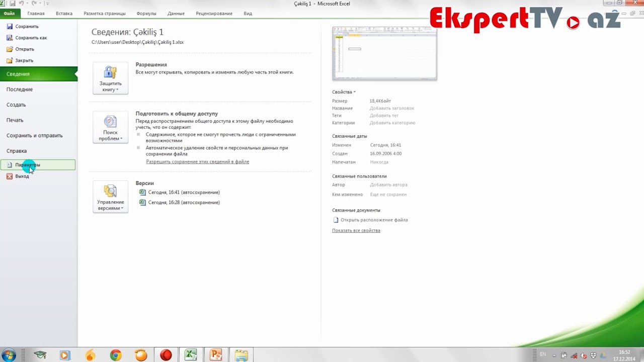
Task: Click the Undo arrow in the title bar
Action: 22,4
